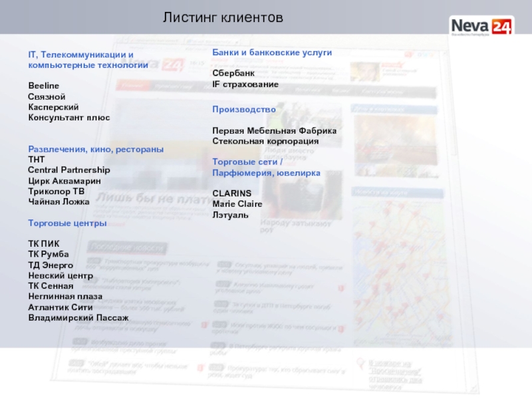Click the "ТНТ" client entry

pyautogui.click(x=37, y=160)
